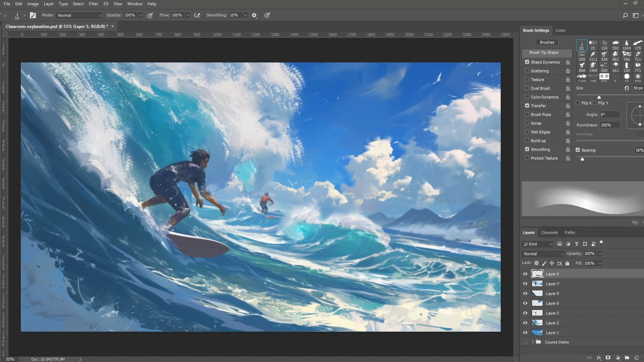Screen dimensions: 644x362
Task: Create new fill or adjustment layer icon
Action: (x=618, y=358)
